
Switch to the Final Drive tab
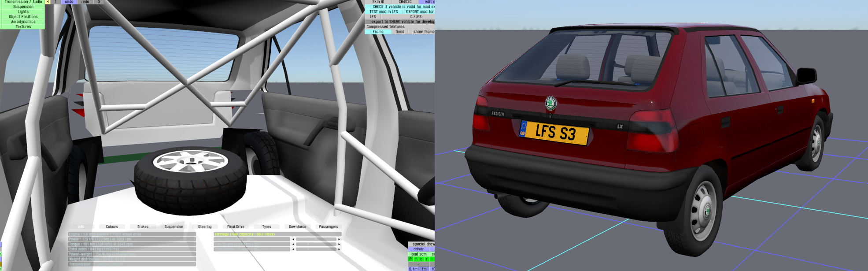(x=236, y=226)
